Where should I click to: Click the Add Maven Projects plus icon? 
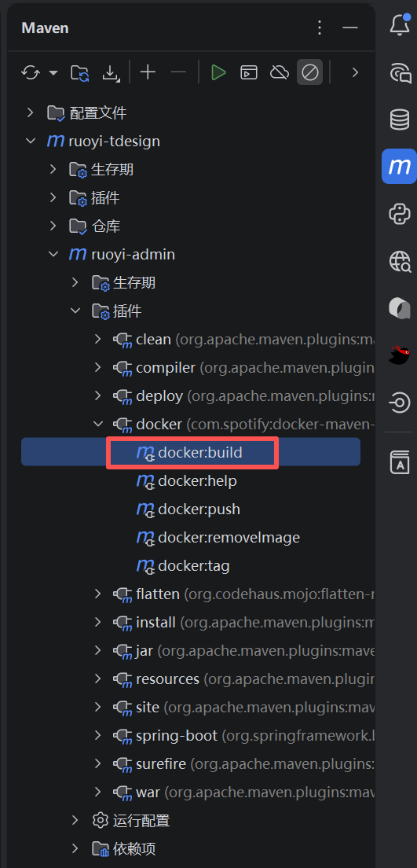(x=148, y=72)
